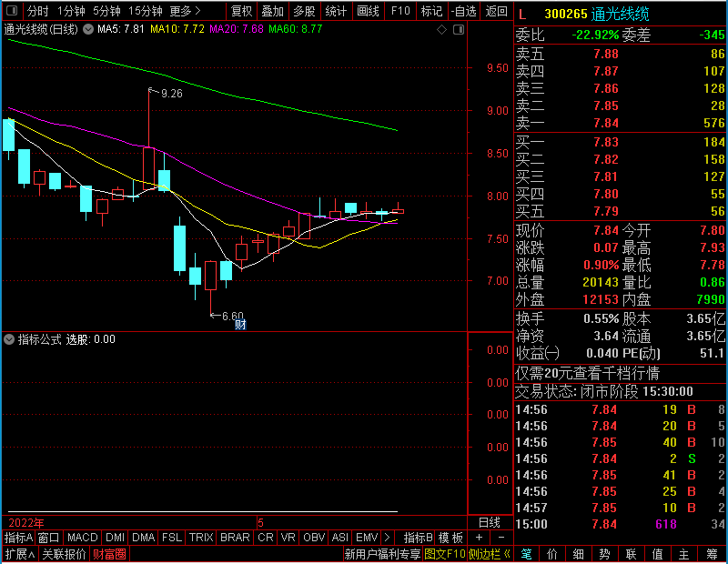Viewport: 728px width, 564px height.
Task: Select MACD indicator
Action: [82, 538]
